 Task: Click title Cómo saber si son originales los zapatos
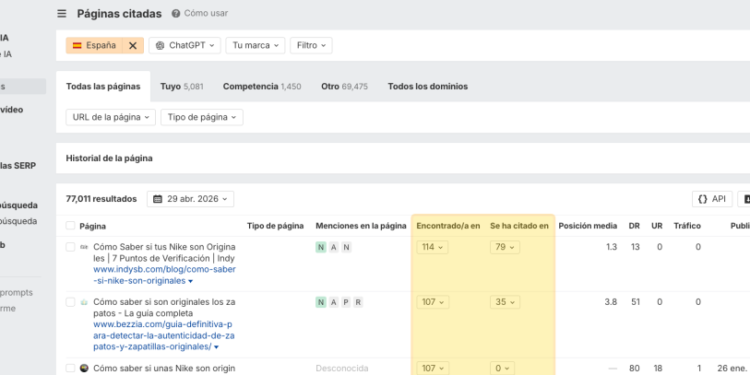[164, 308]
